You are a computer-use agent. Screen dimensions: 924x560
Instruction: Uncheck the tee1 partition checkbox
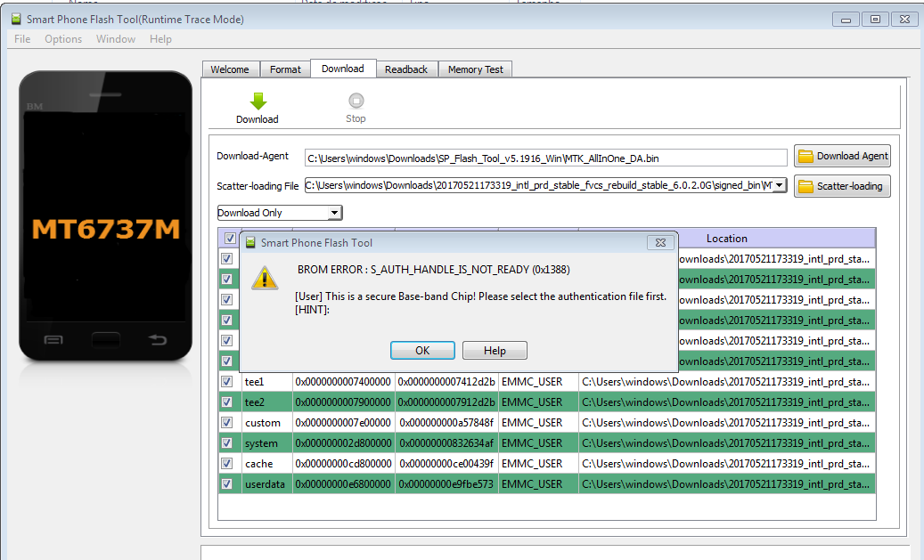(x=226, y=382)
